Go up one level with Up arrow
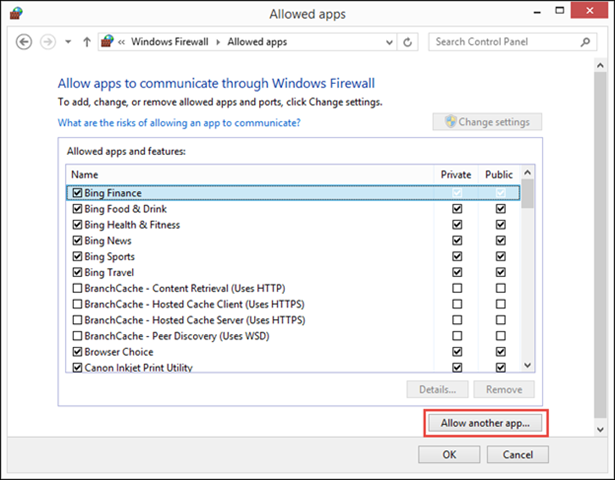The image size is (615, 480). pyautogui.click(x=87, y=42)
